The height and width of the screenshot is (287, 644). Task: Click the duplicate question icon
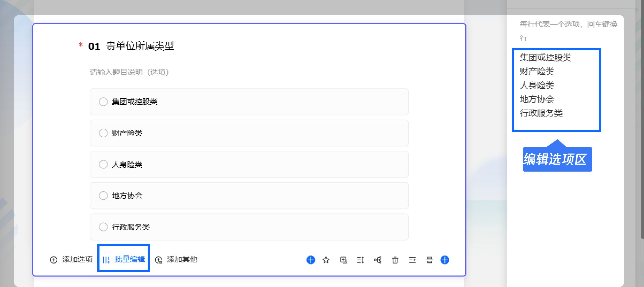pyautogui.click(x=343, y=260)
